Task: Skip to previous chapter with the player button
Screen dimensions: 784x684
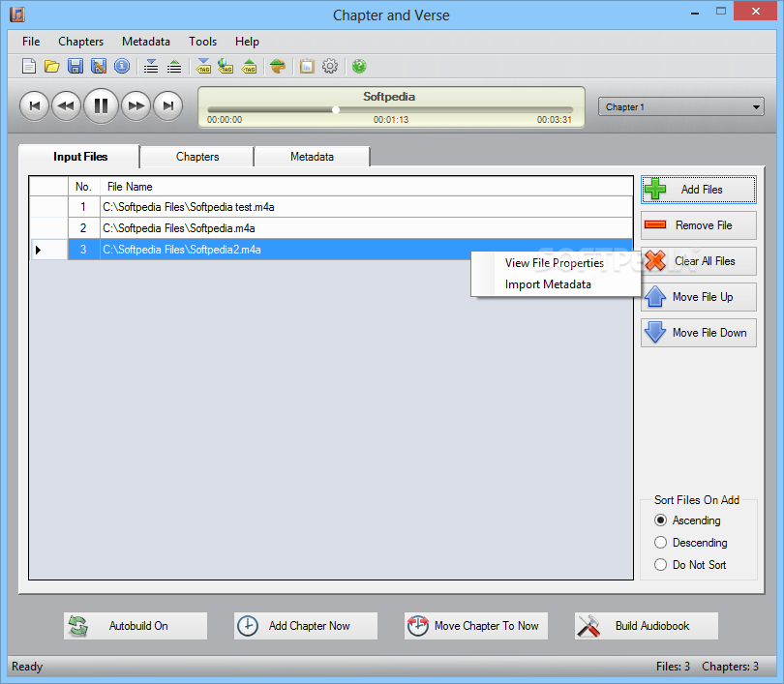Action: (x=35, y=105)
